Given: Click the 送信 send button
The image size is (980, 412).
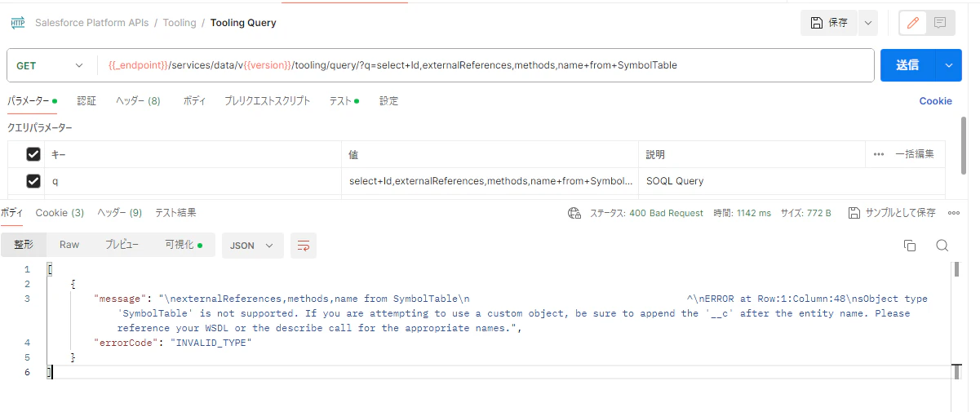Looking at the screenshot, I should pos(908,65).
